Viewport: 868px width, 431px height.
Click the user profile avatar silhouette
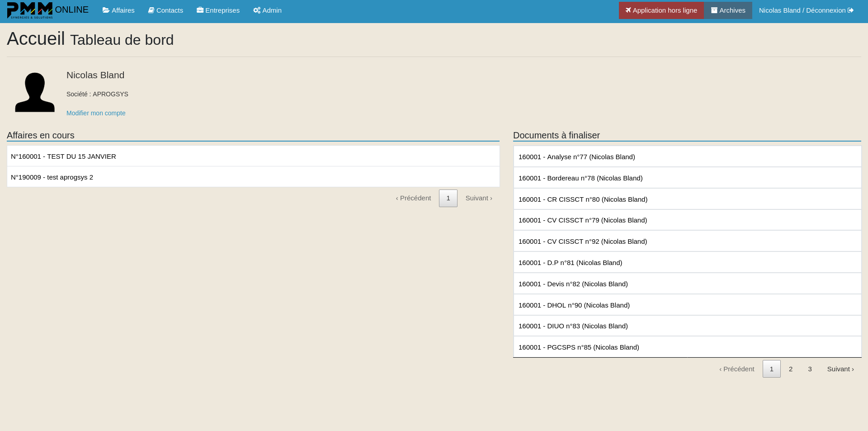[35, 92]
